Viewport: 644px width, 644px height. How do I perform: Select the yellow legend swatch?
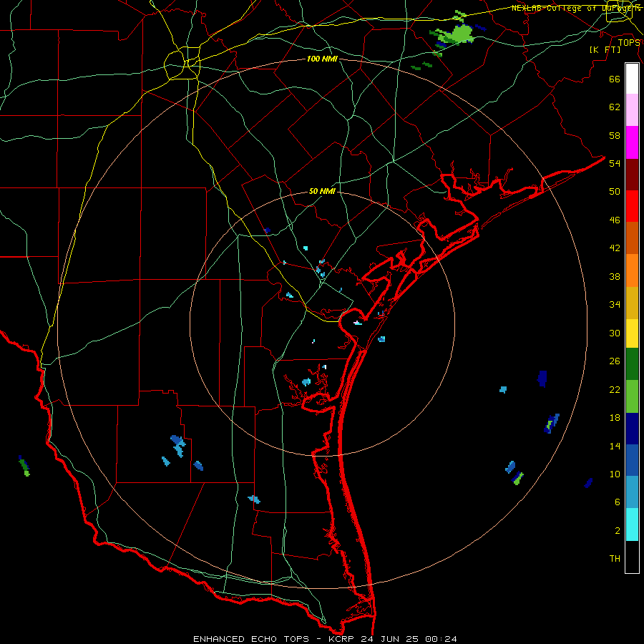(632, 333)
